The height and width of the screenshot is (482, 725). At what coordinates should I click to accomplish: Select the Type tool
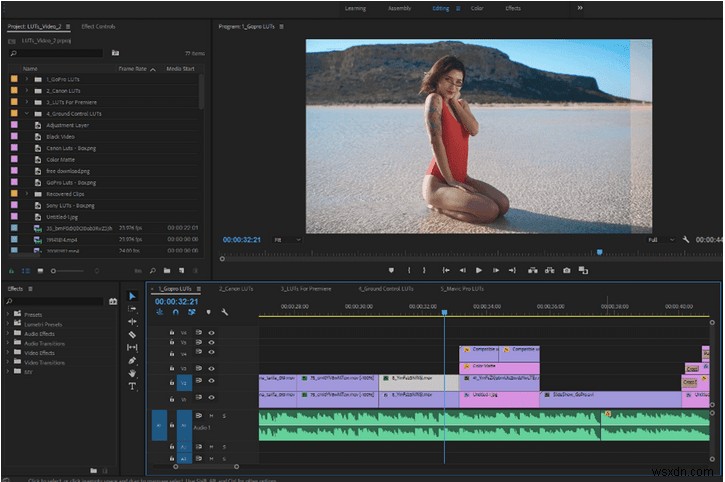133,386
